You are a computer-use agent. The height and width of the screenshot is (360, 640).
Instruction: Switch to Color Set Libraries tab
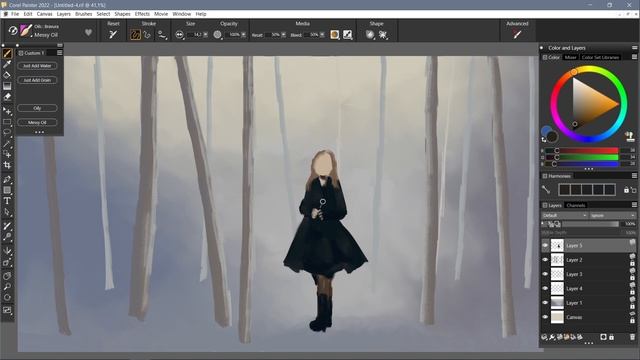(600, 57)
